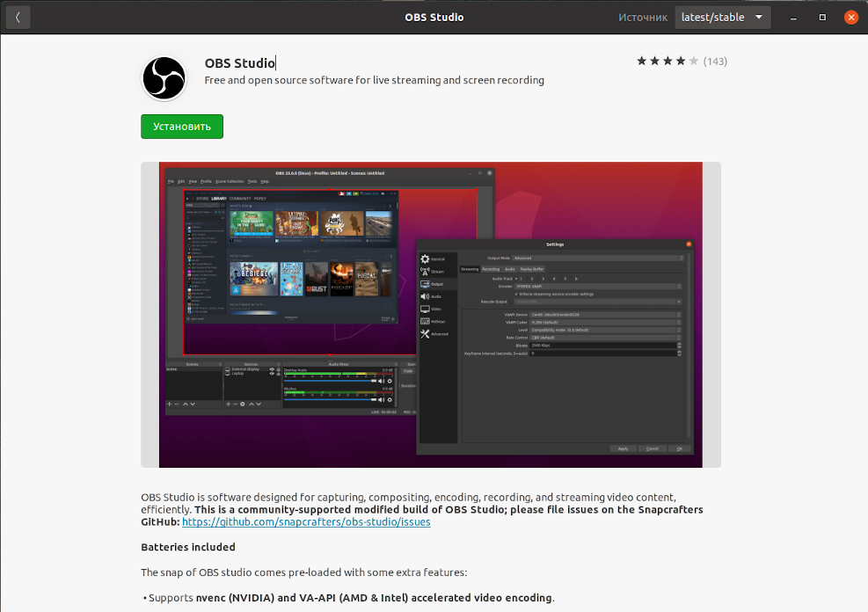Add a new scene with the plus icon
The height and width of the screenshot is (612, 868).
(169, 404)
